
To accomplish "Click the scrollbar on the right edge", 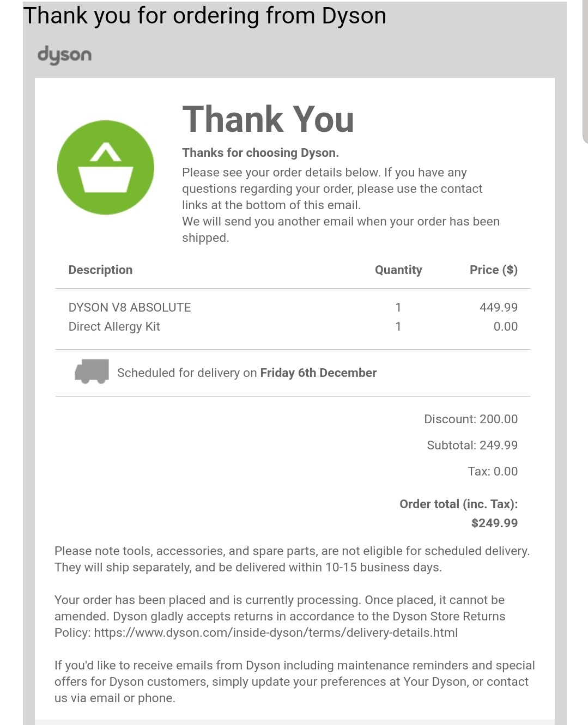I will click(585, 72).
